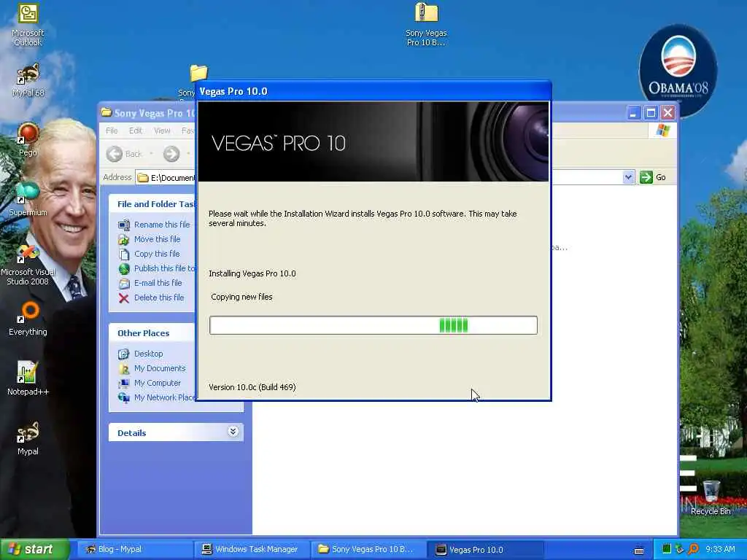Click the Vegas Pro 10.0 taskbar button
747x560 pixels.
[486, 550]
